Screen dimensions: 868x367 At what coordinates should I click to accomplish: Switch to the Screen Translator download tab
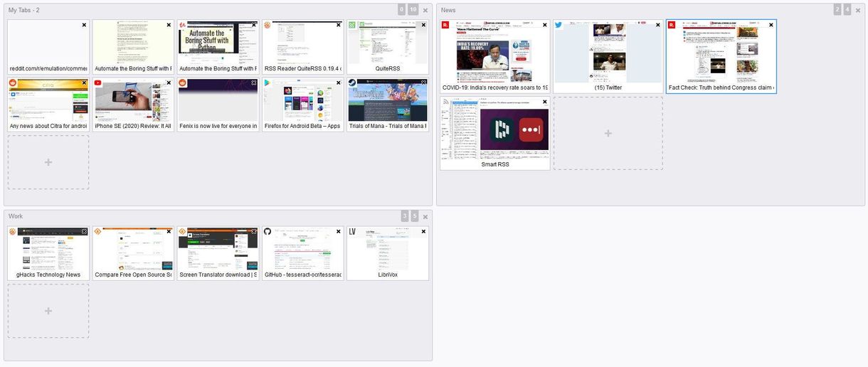[x=218, y=254]
